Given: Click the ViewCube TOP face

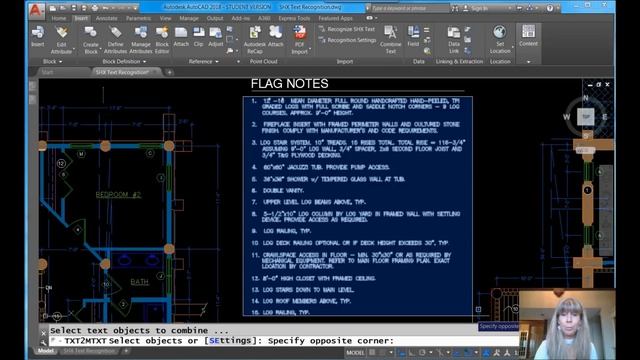Looking at the screenshot, I should (x=586, y=117).
